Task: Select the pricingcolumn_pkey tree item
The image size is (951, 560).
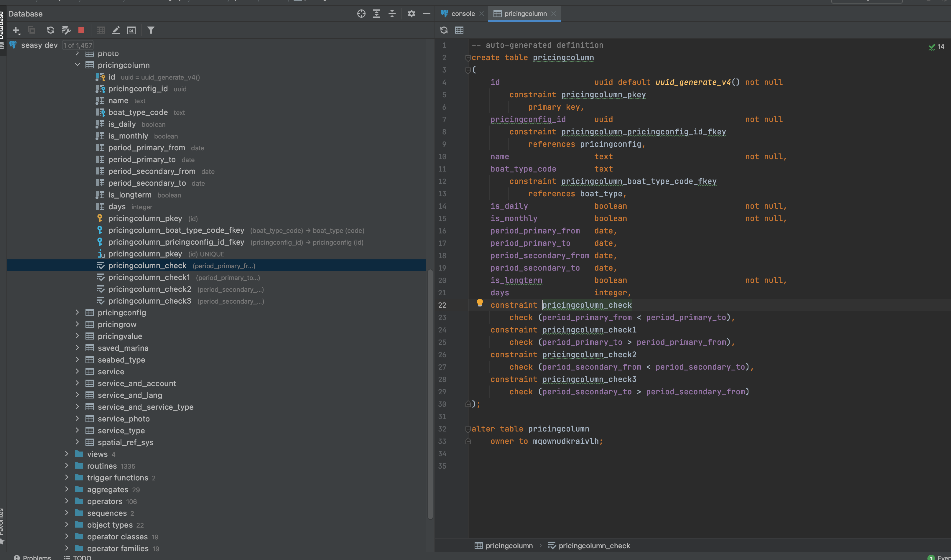Action: [145, 218]
